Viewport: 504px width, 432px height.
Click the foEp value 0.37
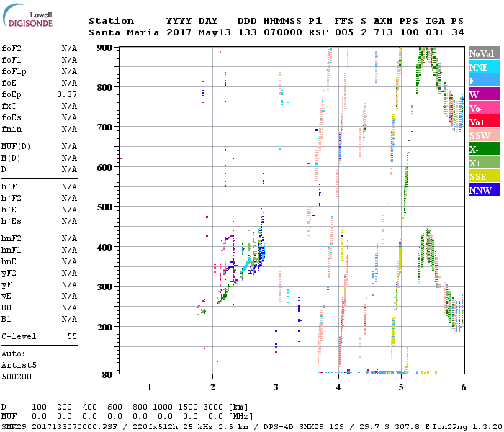(67, 95)
